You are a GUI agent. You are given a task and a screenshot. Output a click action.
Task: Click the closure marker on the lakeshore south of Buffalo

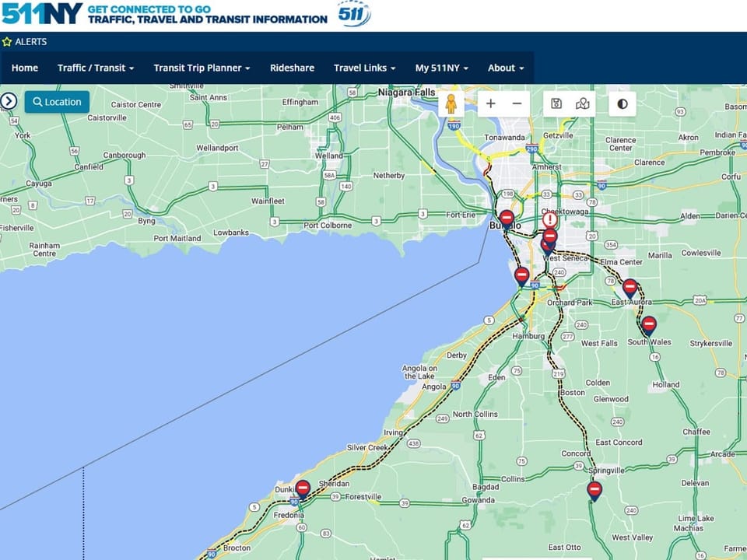[521, 276]
